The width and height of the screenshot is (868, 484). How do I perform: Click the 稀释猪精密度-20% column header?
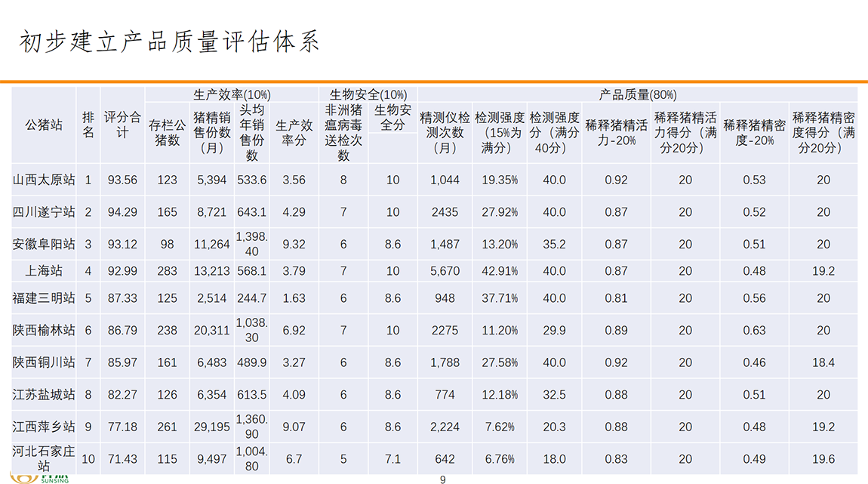[754, 132]
